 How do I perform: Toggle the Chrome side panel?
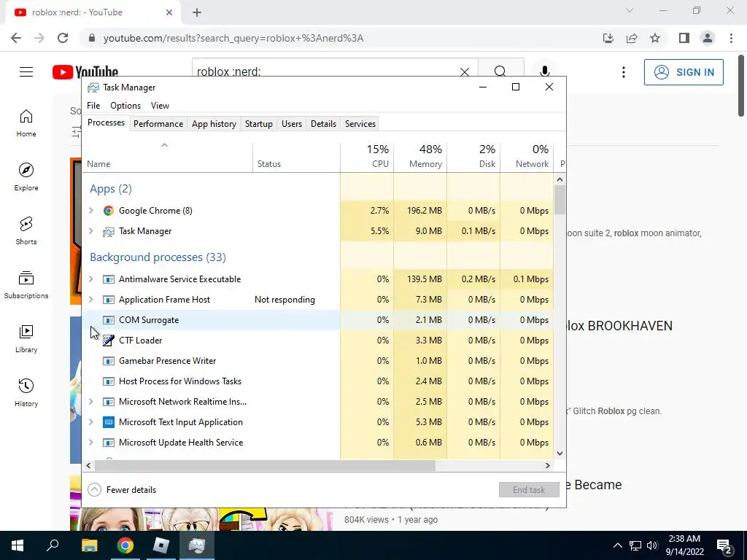pyautogui.click(x=684, y=38)
